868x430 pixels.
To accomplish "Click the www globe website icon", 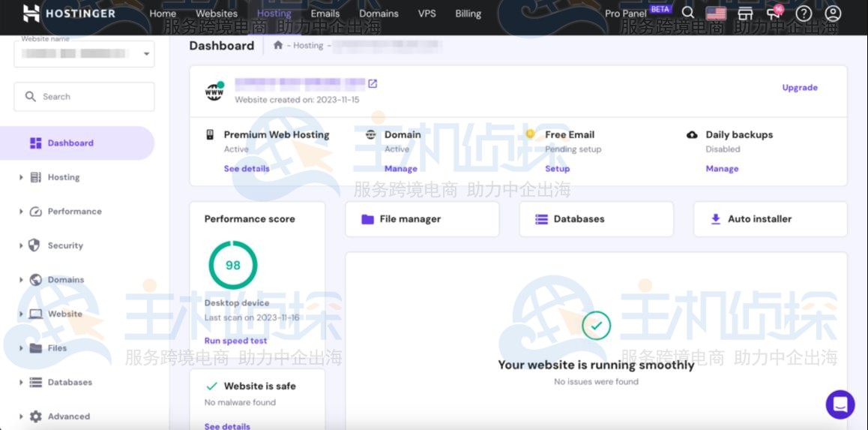I will 214,92.
